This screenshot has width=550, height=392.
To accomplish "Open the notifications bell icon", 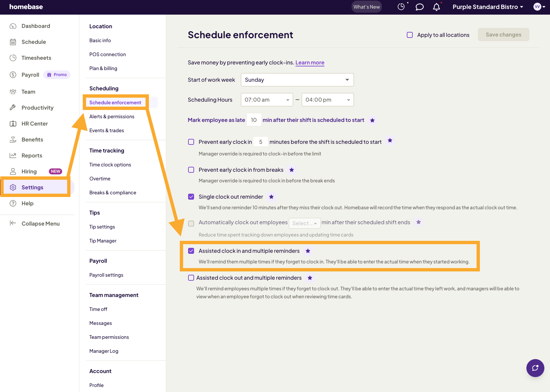I will [x=436, y=7].
